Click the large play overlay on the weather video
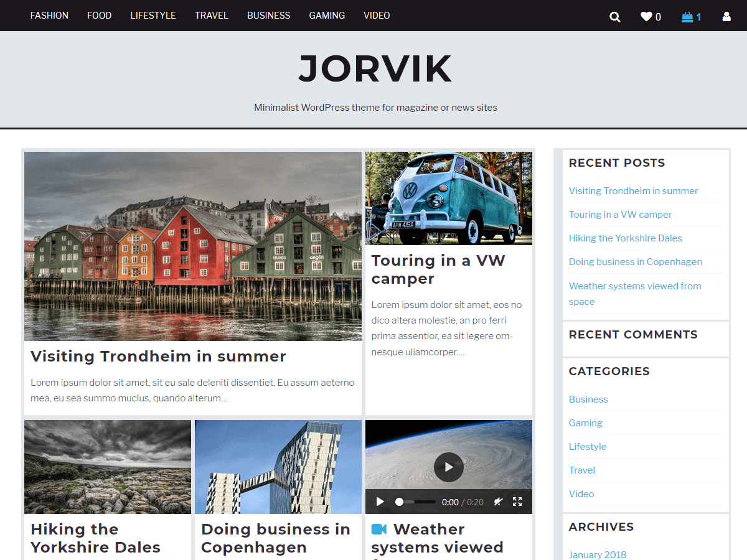 [448, 467]
